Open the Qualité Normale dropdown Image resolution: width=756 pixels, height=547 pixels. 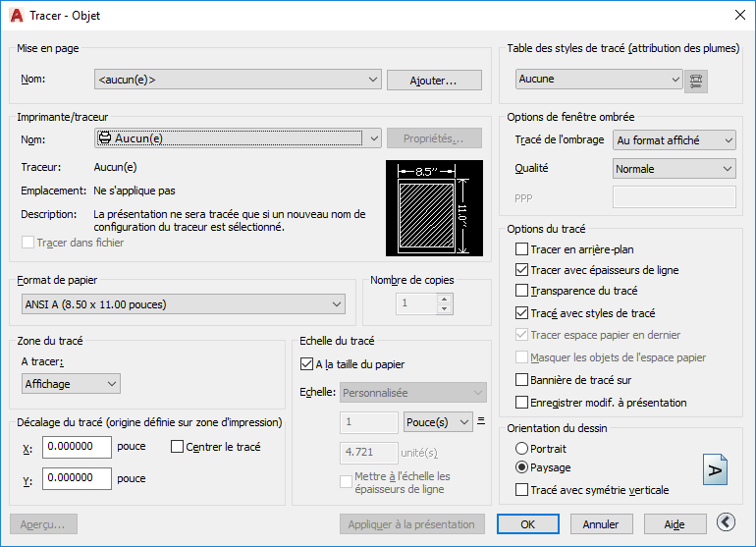tap(675, 169)
